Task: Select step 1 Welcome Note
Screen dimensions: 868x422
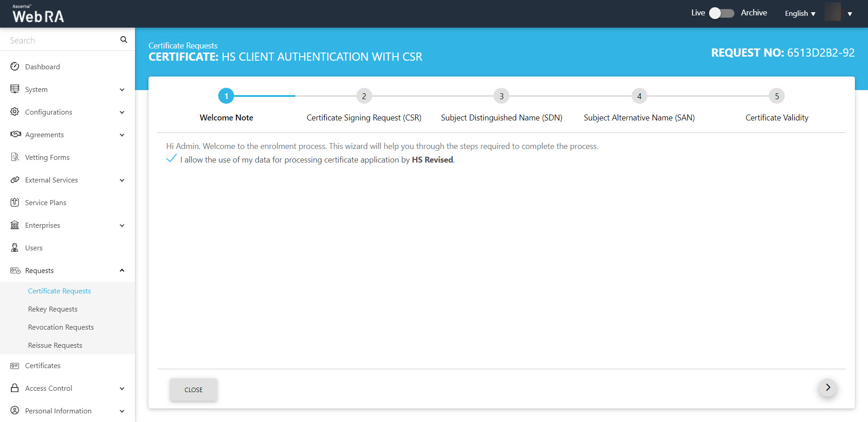Action: pyautogui.click(x=226, y=96)
